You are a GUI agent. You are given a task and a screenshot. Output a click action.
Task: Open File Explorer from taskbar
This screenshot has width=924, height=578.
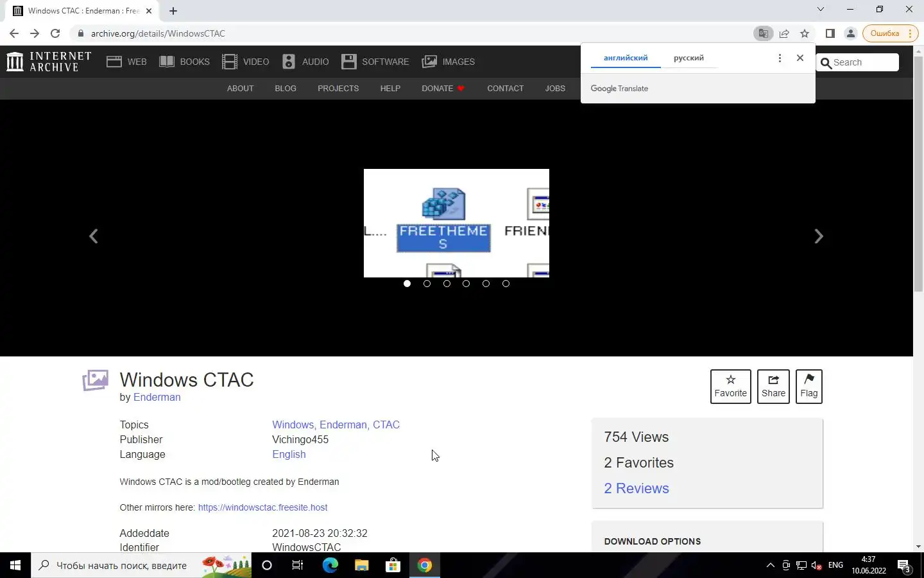[x=362, y=565]
